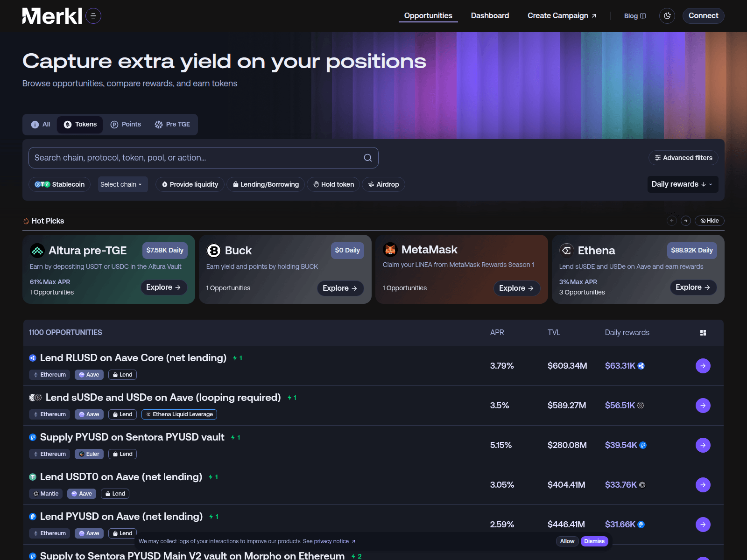Focus the search chain, protocol, token field

tap(204, 158)
